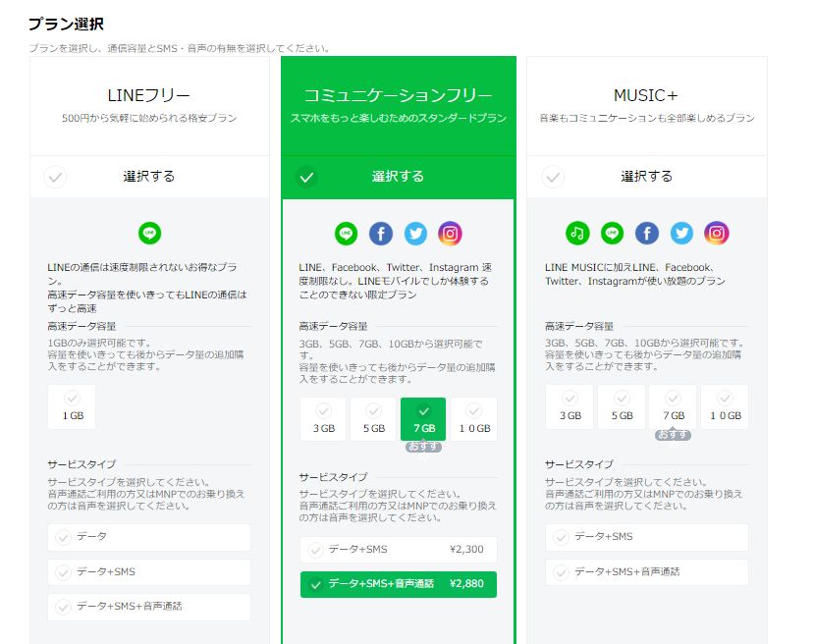
Task: Select the コミュニケーションフリー plan with 選択する
Action: pos(399,177)
